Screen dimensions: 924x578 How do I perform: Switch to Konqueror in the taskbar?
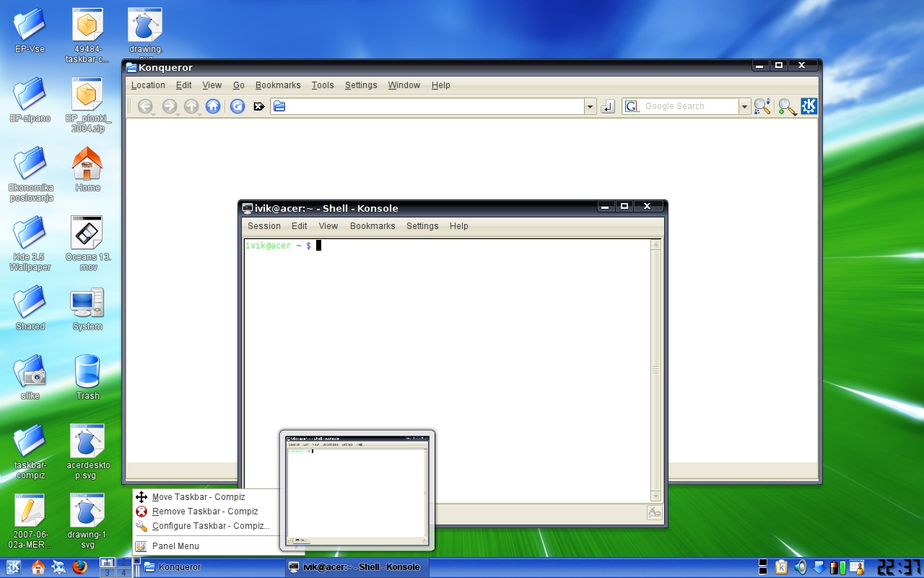pos(212,567)
